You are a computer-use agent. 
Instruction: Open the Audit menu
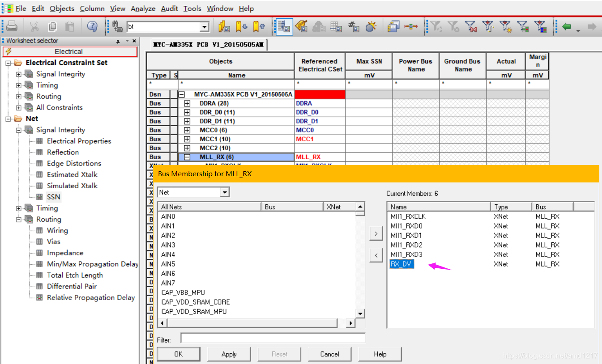(x=169, y=8)
